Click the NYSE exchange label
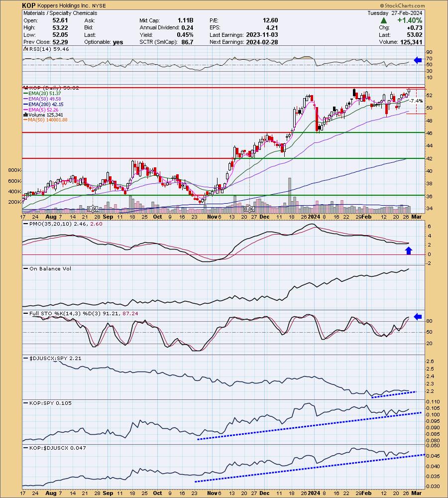Viewport: 448px width, 498px height. tap(99, 5)
